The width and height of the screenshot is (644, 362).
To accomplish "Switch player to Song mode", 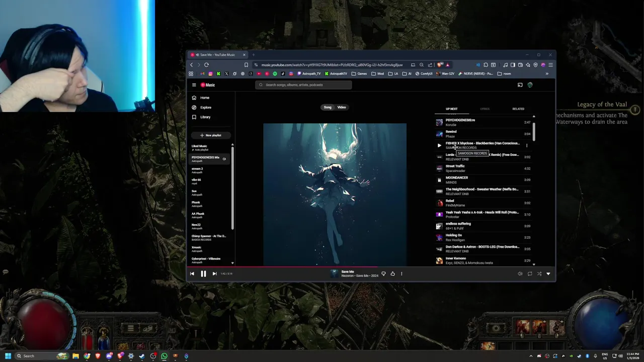I will pyautogui.click(x=328, y=107).
